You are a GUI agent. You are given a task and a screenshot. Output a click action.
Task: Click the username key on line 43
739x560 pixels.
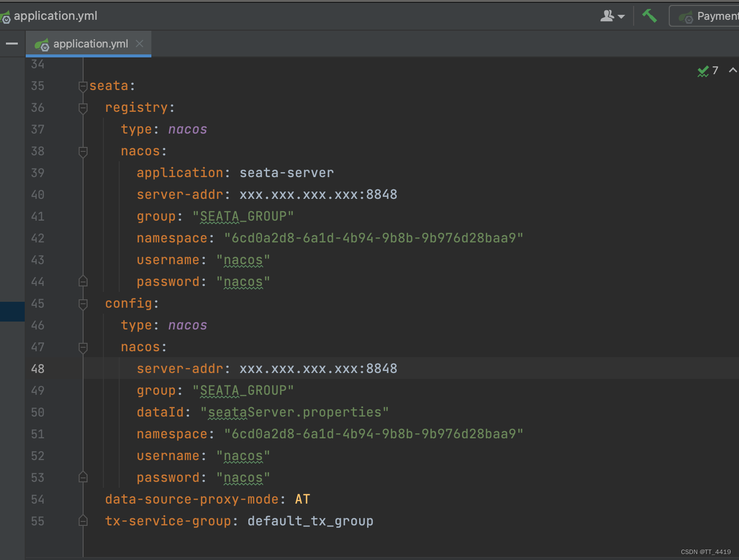168,260
